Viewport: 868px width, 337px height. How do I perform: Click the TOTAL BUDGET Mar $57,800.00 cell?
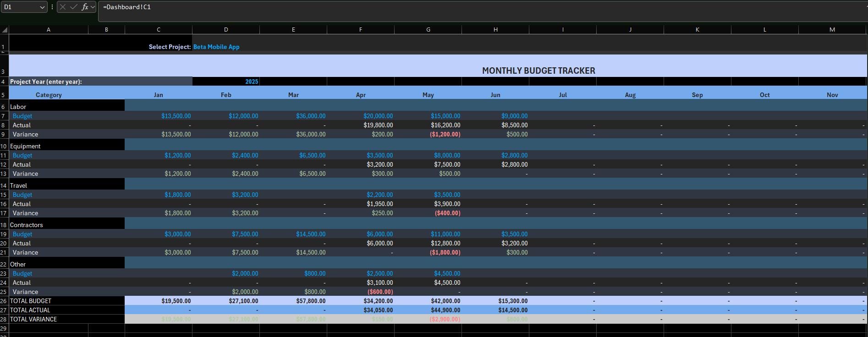coord(293,301)
